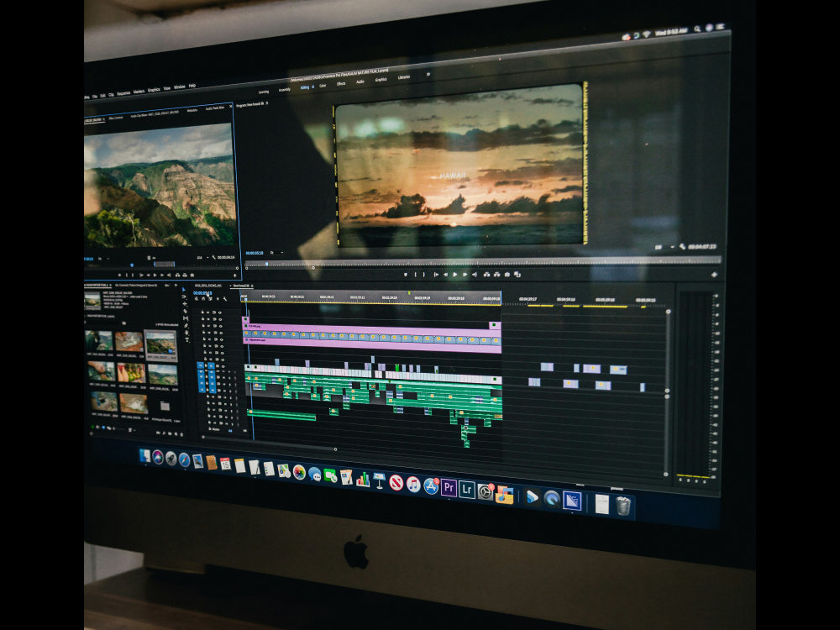Select the Razor tool
Screen dimensions: 840x630
(x=185, y=312)
